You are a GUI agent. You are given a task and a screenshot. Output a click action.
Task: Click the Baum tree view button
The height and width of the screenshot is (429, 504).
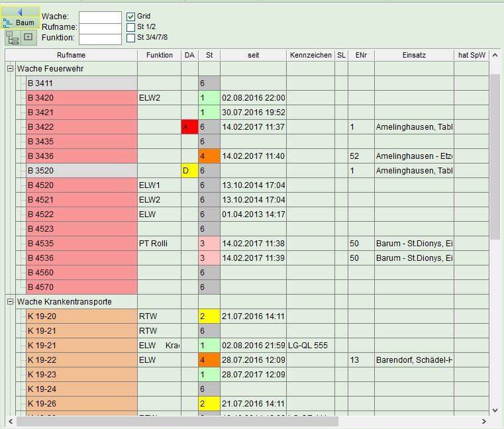20,23
